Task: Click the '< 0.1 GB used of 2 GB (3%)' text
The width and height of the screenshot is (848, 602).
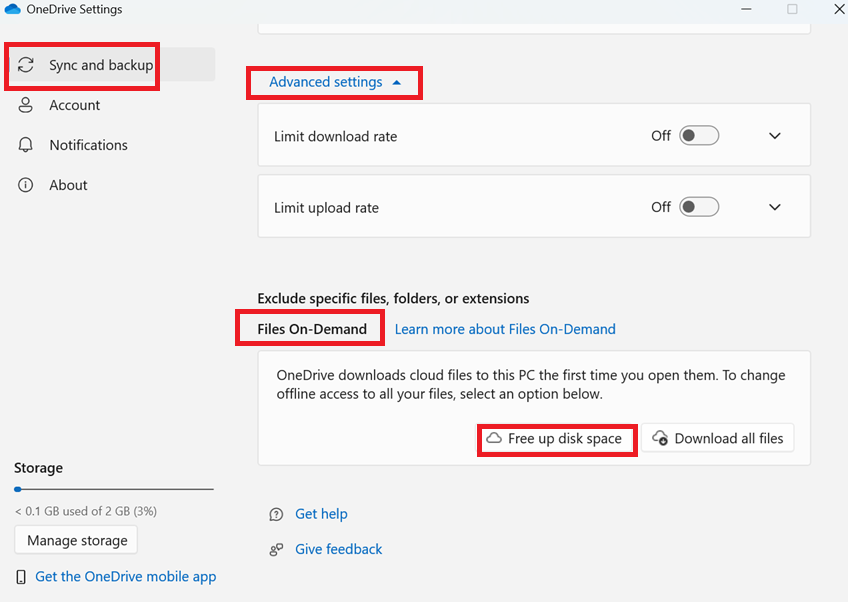Action: coord(85,511)
